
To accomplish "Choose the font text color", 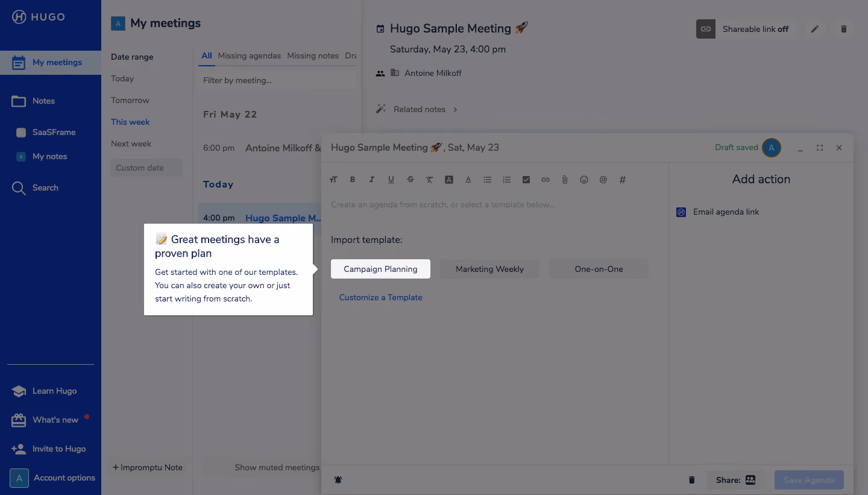I will pos(468,180).
